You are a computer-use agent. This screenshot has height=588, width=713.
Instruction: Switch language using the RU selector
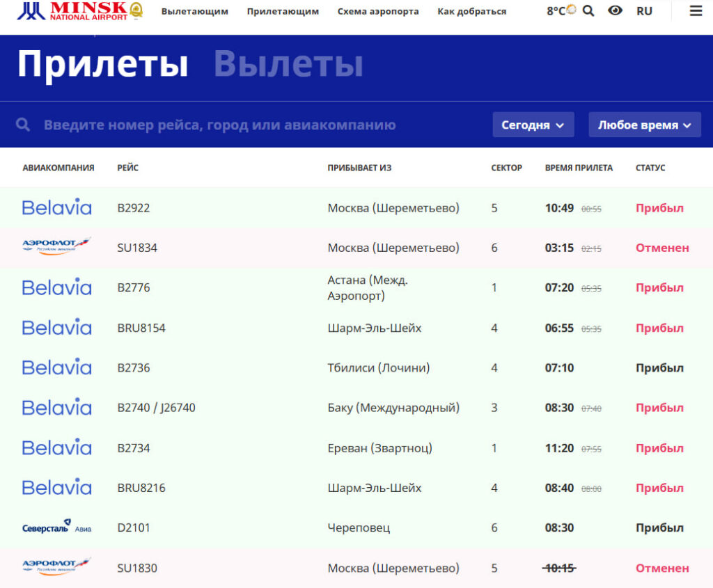[x=644, y=11]
